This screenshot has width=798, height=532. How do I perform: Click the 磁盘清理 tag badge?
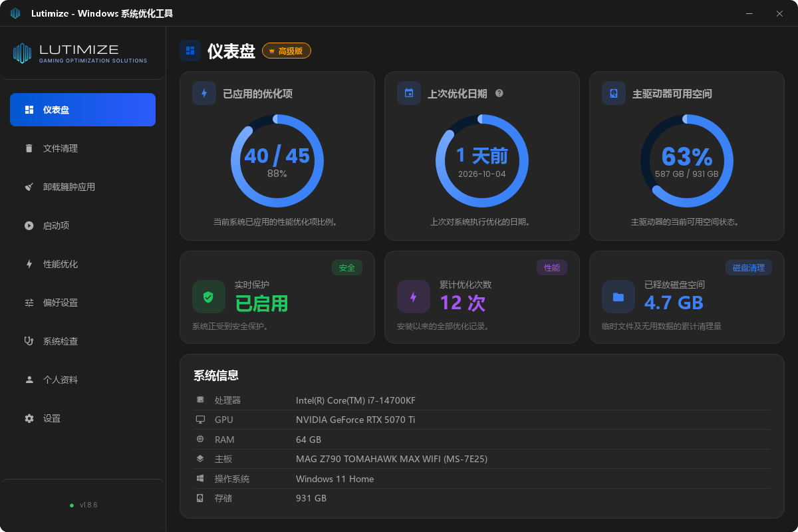coord(749,267)
